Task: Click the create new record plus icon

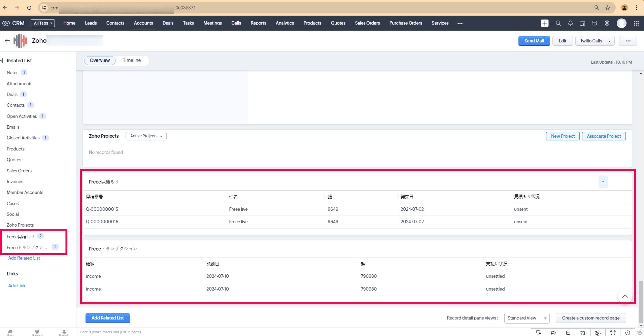Action: [x=545, y=23]
